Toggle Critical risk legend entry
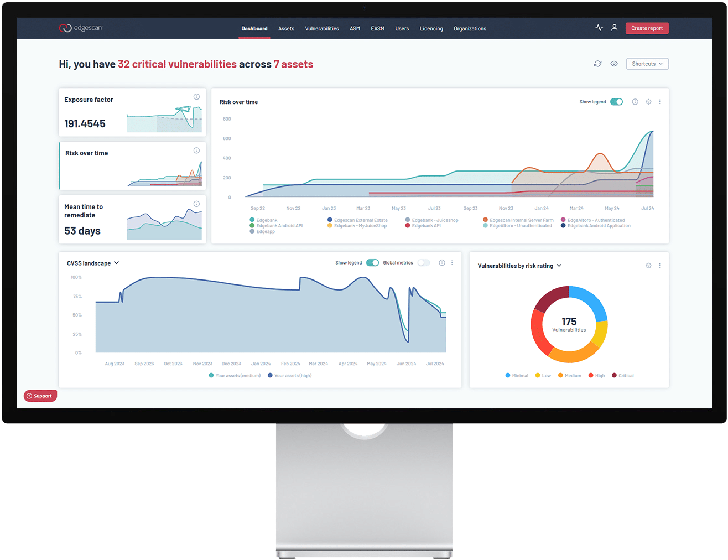 tap(622, 376)
